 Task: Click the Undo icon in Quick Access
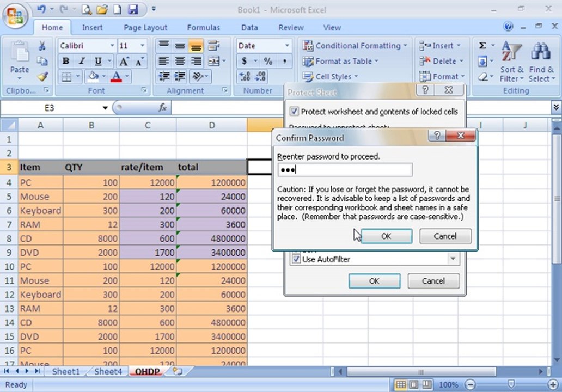point(41,9)
